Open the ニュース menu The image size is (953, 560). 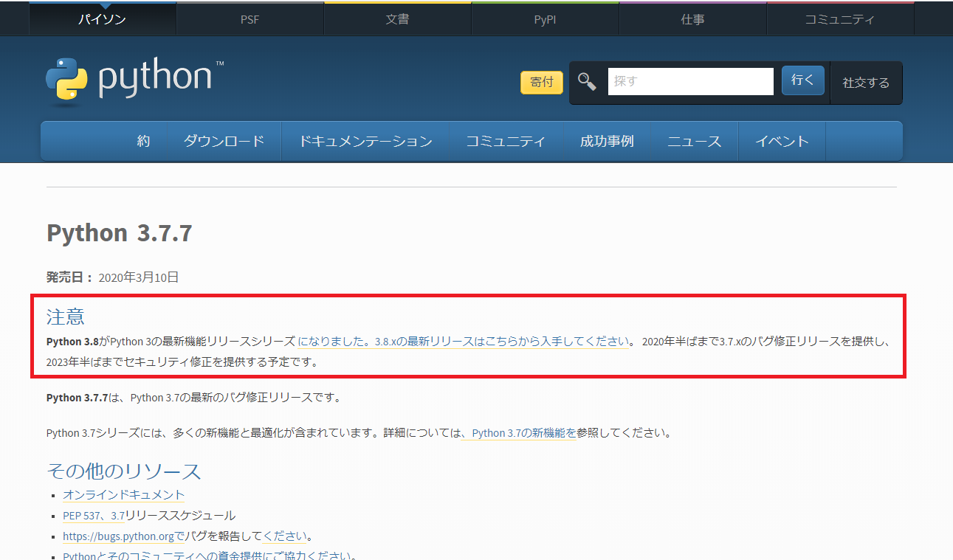tap(694, 140)
